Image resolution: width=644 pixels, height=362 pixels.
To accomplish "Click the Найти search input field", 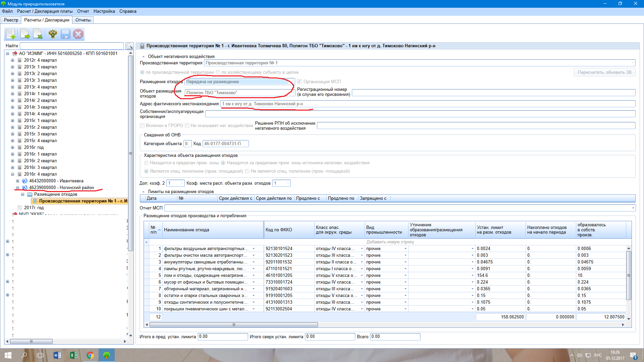I will [72, 46].
